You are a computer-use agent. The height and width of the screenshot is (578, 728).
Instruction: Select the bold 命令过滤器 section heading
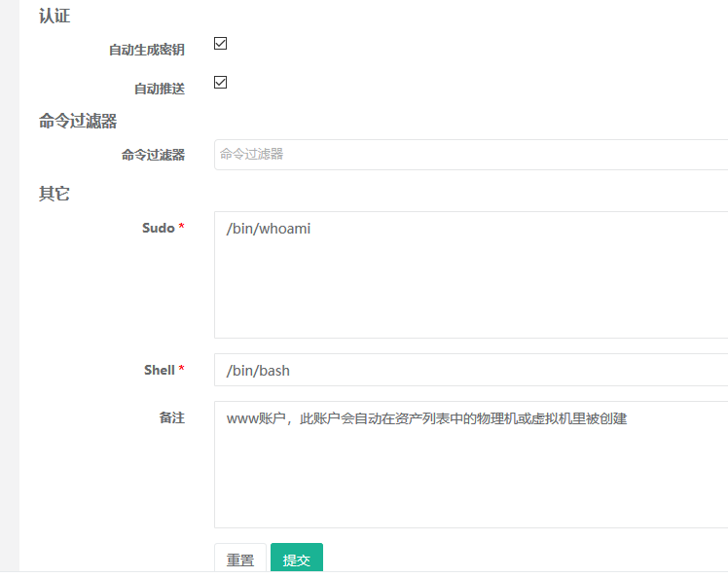tap(78, 121)
